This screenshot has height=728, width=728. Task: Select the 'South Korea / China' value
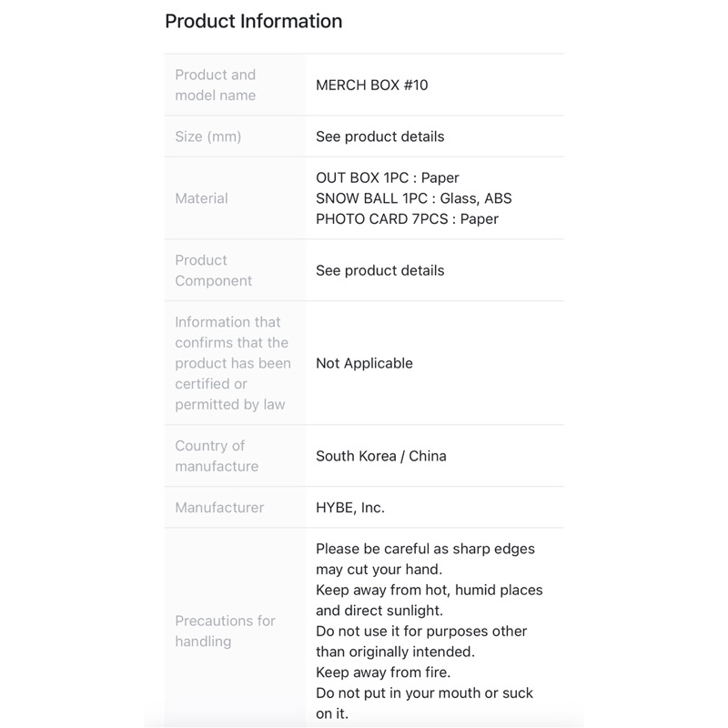[380, 456]
